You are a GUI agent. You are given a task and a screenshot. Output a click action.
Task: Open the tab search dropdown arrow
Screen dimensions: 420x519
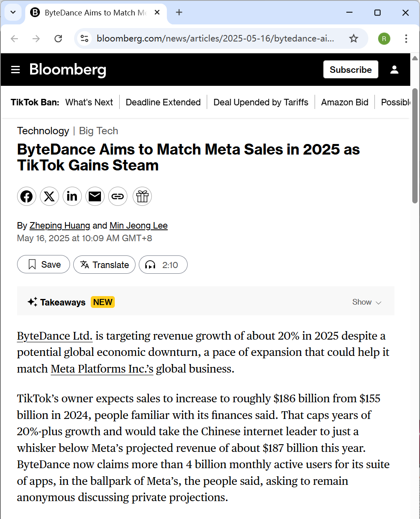tap(13, 13)
